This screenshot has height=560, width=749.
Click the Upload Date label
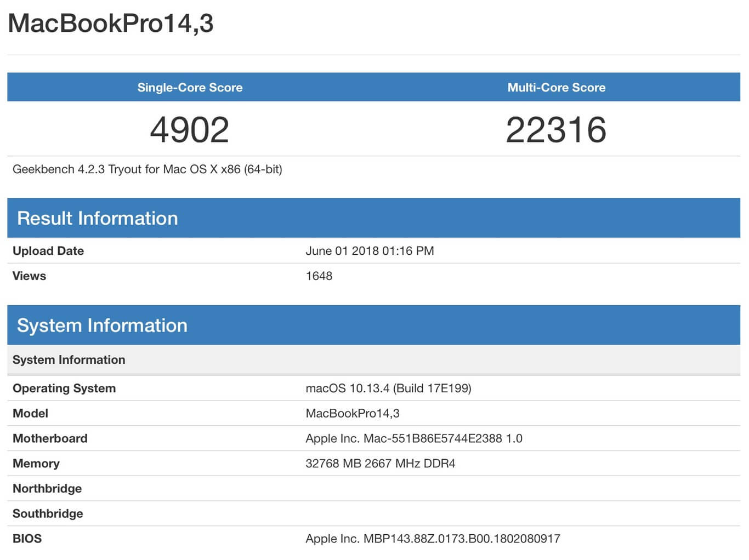point(48,251)
